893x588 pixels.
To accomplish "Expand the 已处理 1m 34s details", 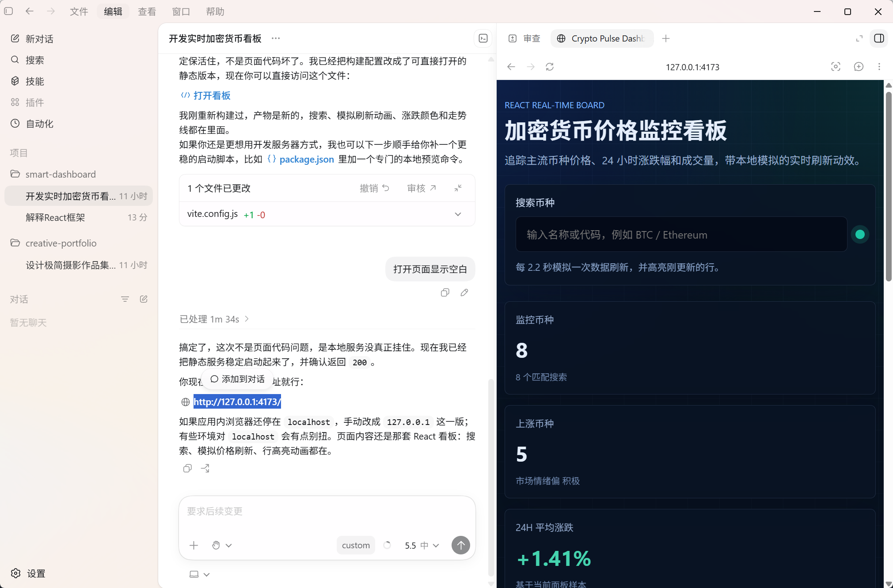I will click(215, 319).
